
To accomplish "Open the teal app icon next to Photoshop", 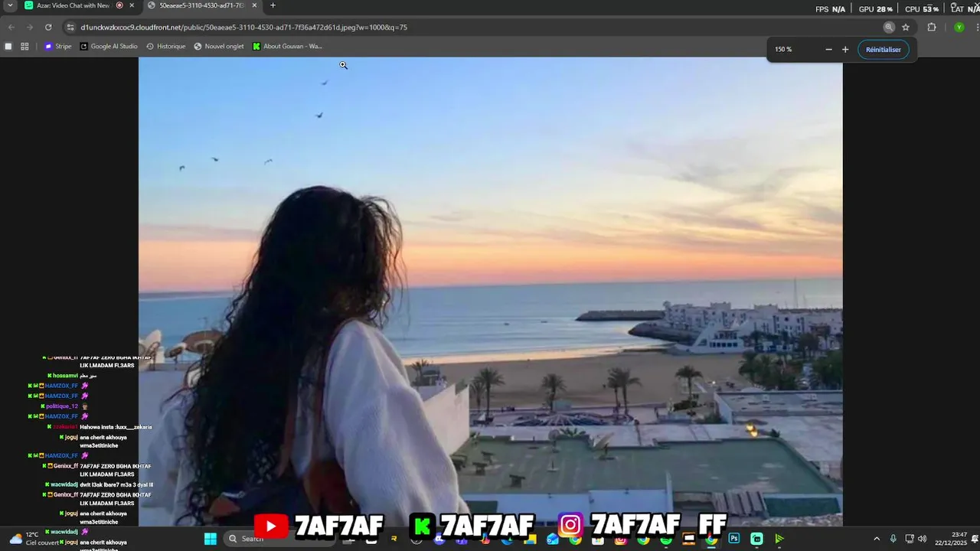I will click(x=756, y=539).
